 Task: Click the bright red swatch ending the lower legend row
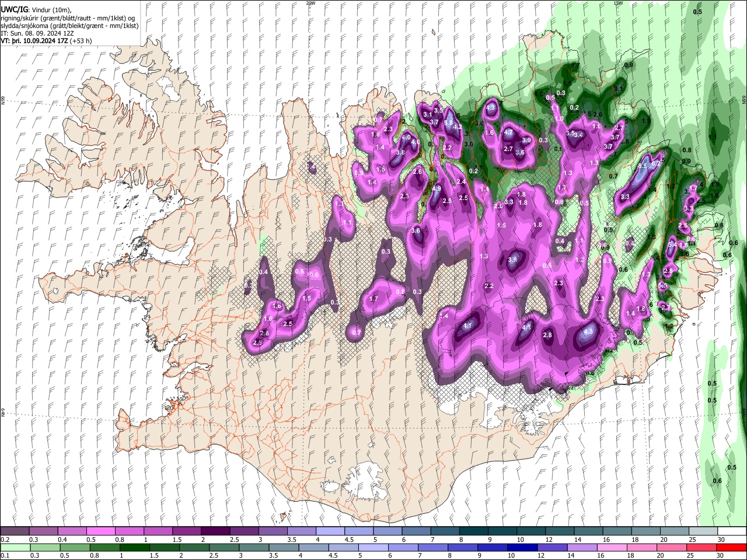tap(731, 547)
